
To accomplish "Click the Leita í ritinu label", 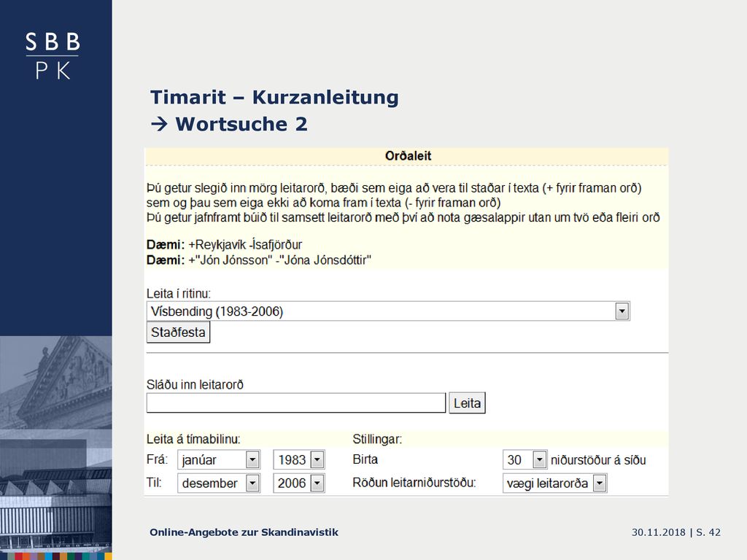I will (x=178, y=293).
